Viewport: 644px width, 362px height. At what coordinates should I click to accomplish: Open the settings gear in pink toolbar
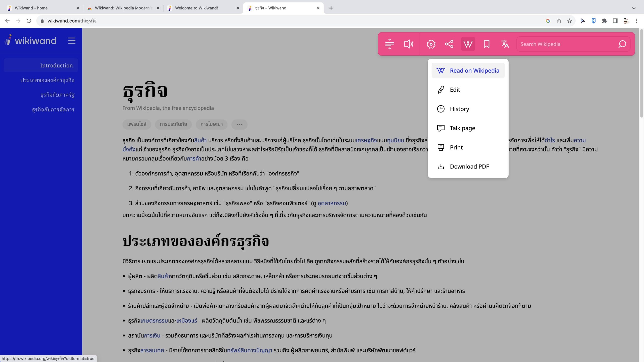coord(431,44)
